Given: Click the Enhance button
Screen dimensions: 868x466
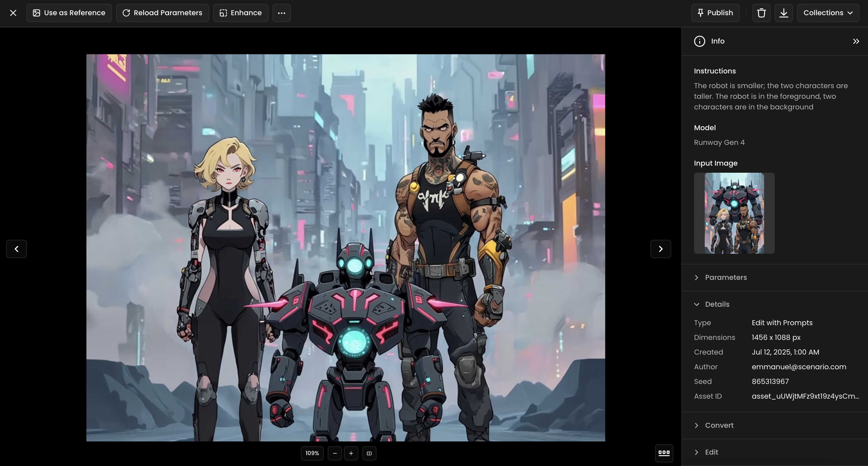Looking at the screenshot, I should pyautogui.click(x=241, y=13).
